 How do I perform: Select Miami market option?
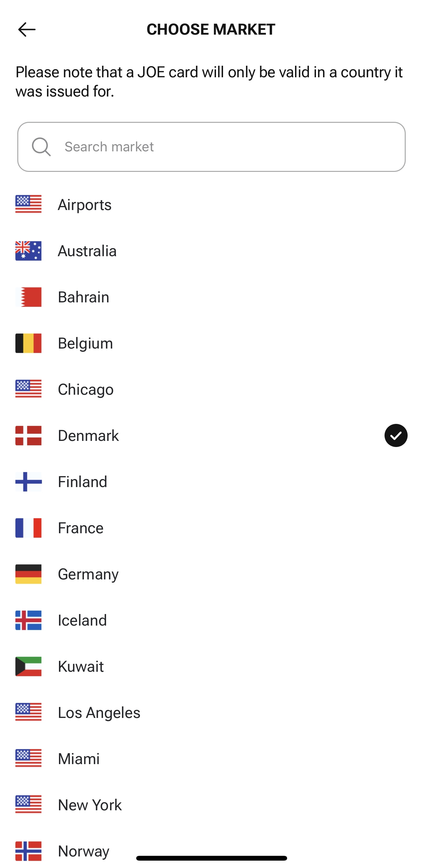pos(79,759)
